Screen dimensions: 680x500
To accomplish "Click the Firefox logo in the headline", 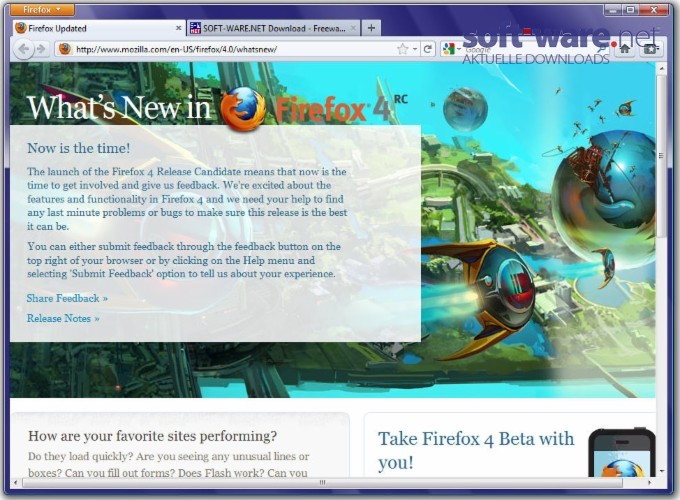I will coord(243,108).
